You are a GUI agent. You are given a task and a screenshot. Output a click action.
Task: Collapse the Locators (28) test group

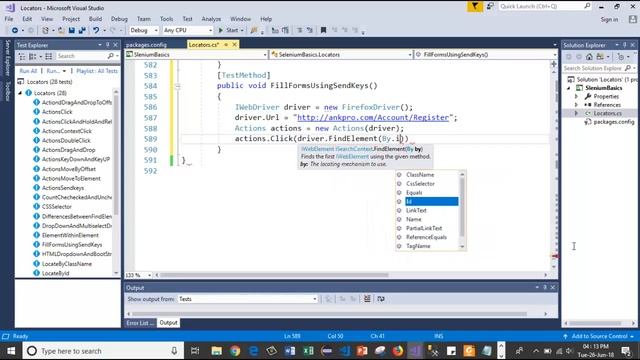(20, 93)
